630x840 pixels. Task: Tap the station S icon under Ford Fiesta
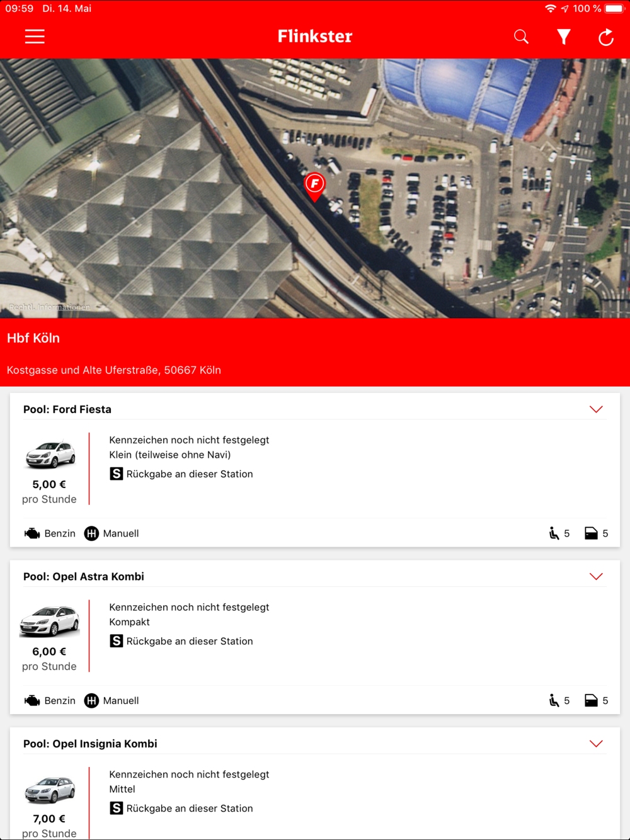[117, 474]
